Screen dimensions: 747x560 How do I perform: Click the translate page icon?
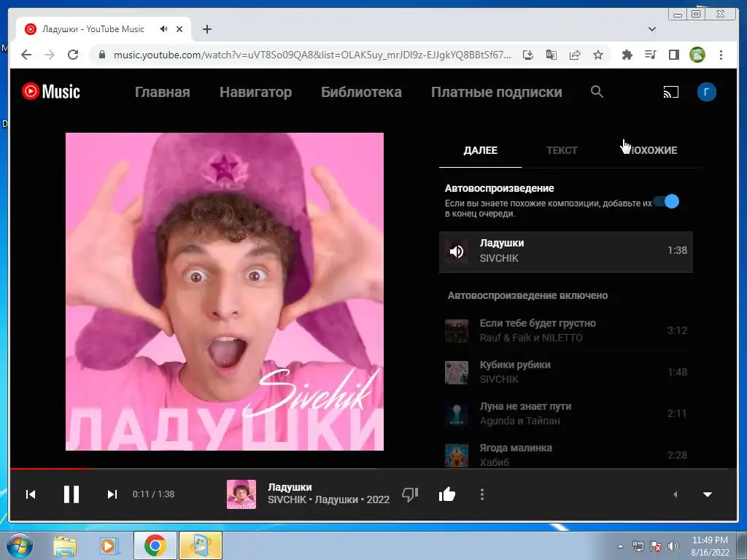551,55
